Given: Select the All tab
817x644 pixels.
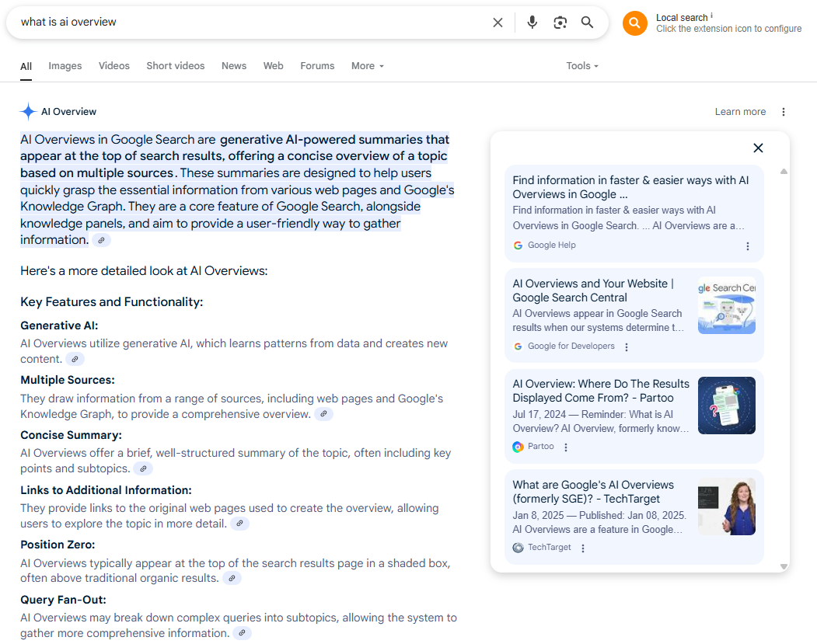Looking at the screenshot, I should point(26,67).
